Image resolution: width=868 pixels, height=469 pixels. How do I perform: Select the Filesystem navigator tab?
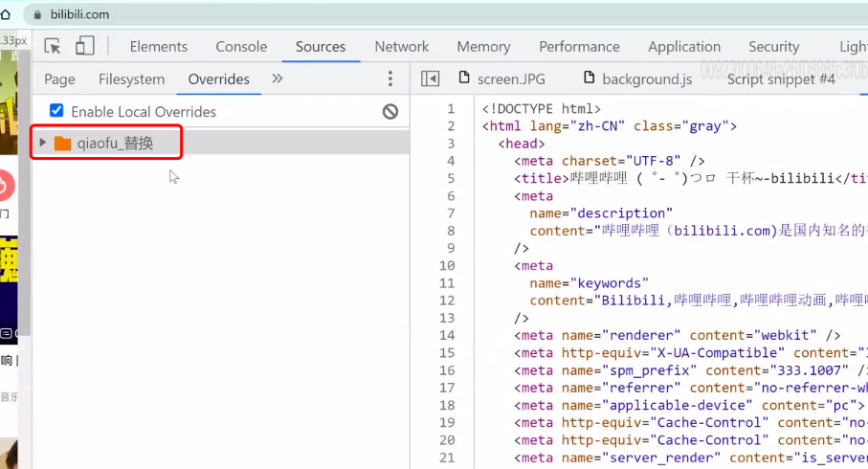(132, 79)
